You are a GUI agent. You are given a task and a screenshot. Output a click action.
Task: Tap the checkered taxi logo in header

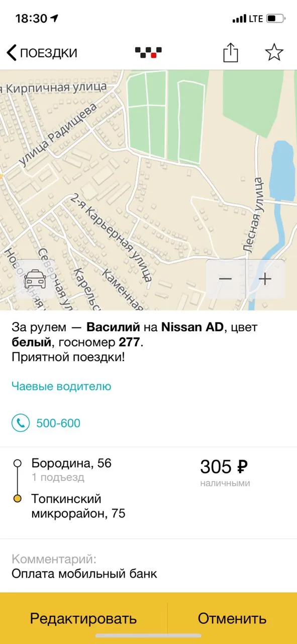point(148,52)
